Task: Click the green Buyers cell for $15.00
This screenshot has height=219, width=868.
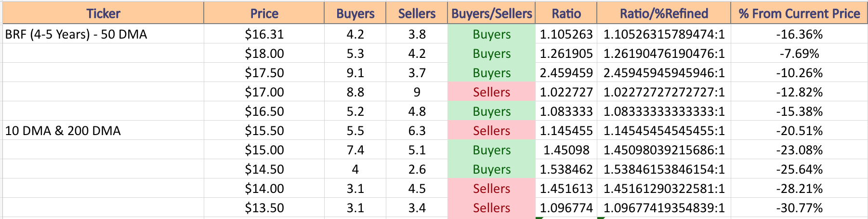Action: click(491, 150)
